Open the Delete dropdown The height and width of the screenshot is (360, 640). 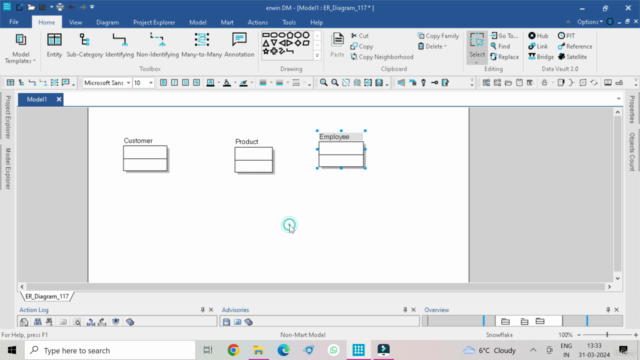tap(432, 47)
